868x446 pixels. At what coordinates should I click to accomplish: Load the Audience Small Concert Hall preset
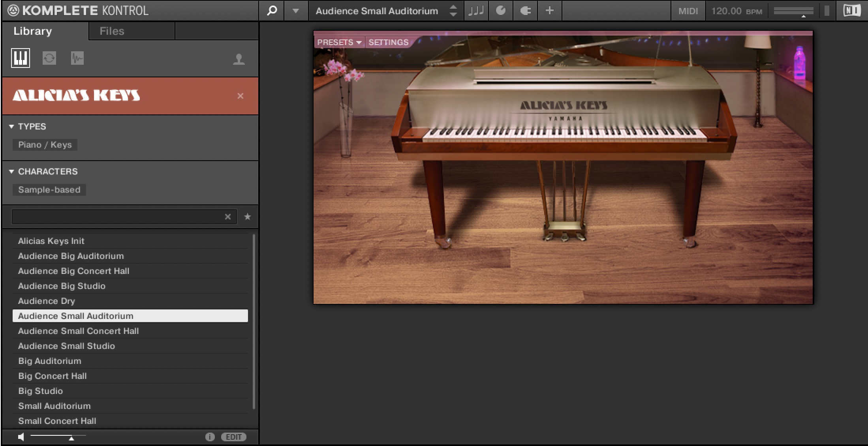click(x=79, y=331)
